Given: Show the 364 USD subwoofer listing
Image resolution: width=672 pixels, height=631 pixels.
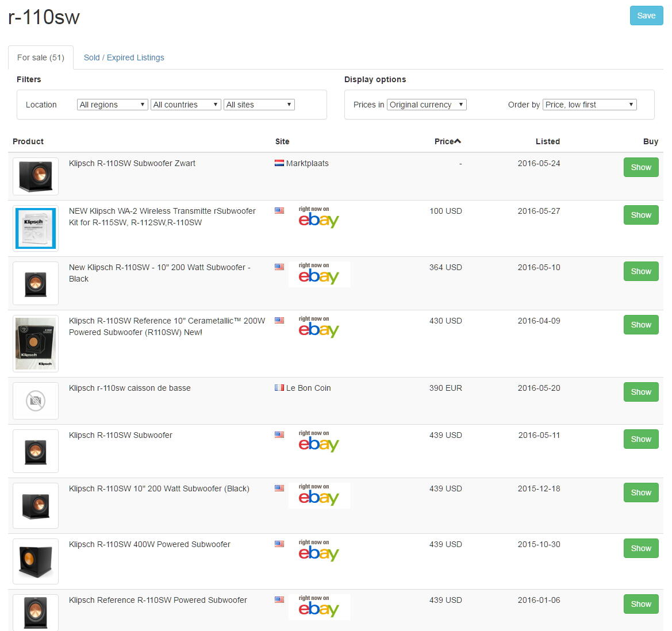Looking at the screenshot, I should pyautogui.click(x=641, y=271).
